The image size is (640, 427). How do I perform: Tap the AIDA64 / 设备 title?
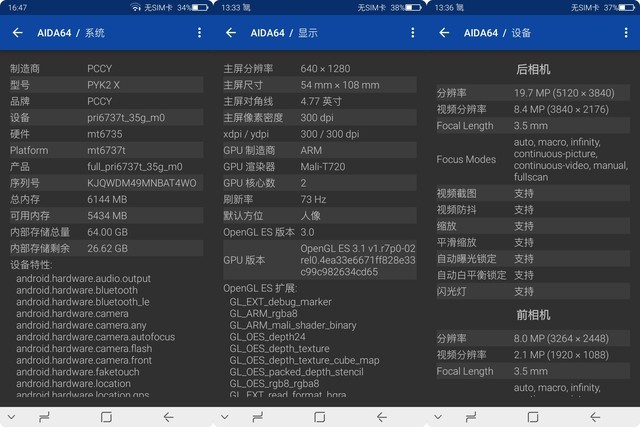coord(497,33)
